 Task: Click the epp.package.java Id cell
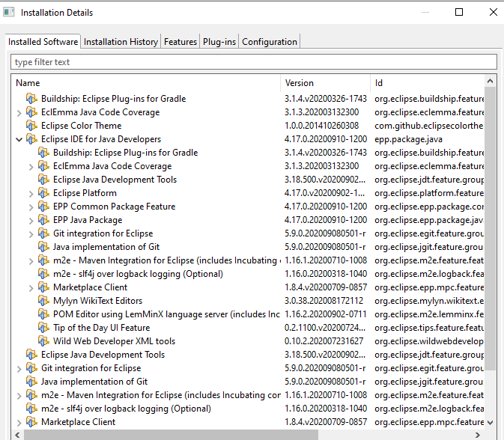409,139
